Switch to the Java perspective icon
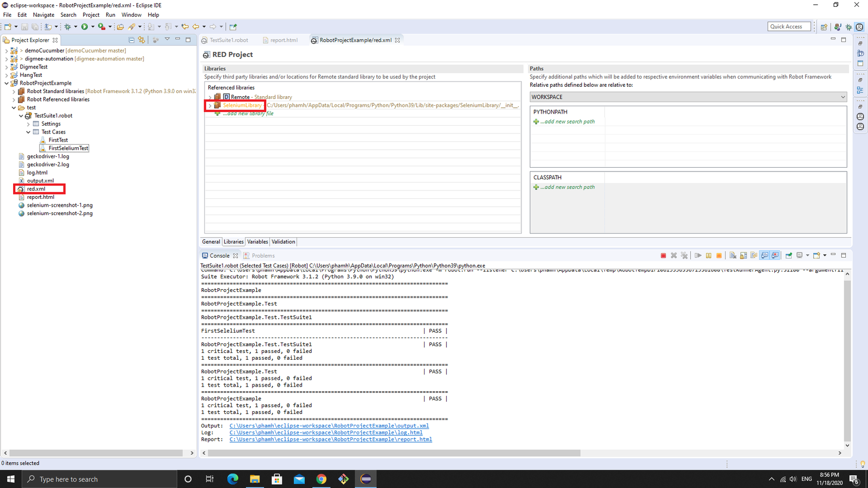The image size is (868, 488). tap(837, 27)
